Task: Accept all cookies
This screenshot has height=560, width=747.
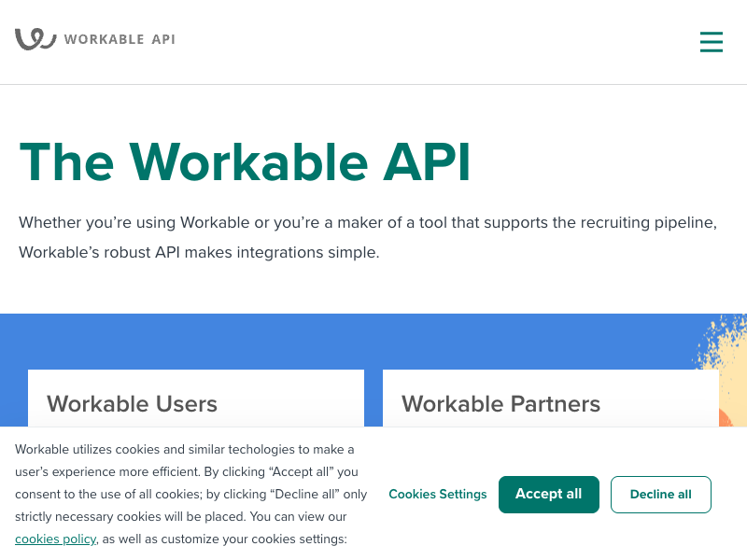Action: pos(549,495)
